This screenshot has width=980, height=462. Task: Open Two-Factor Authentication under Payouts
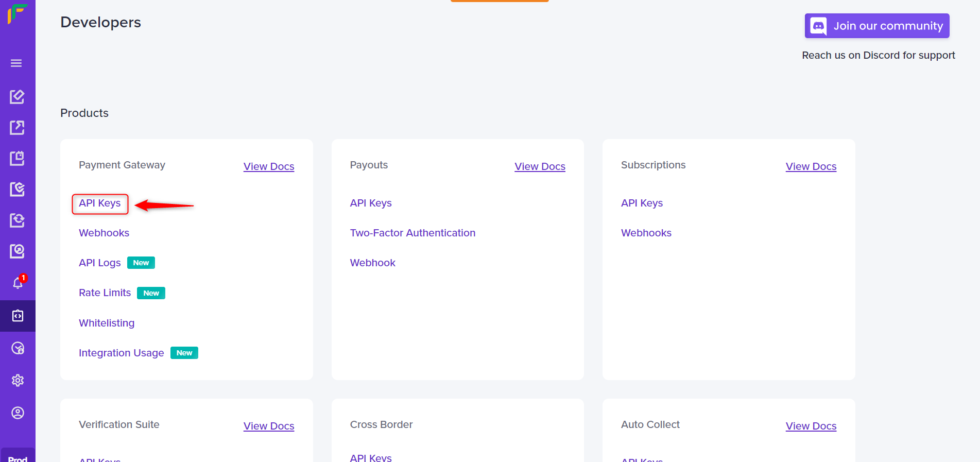(x=412, y=233)
